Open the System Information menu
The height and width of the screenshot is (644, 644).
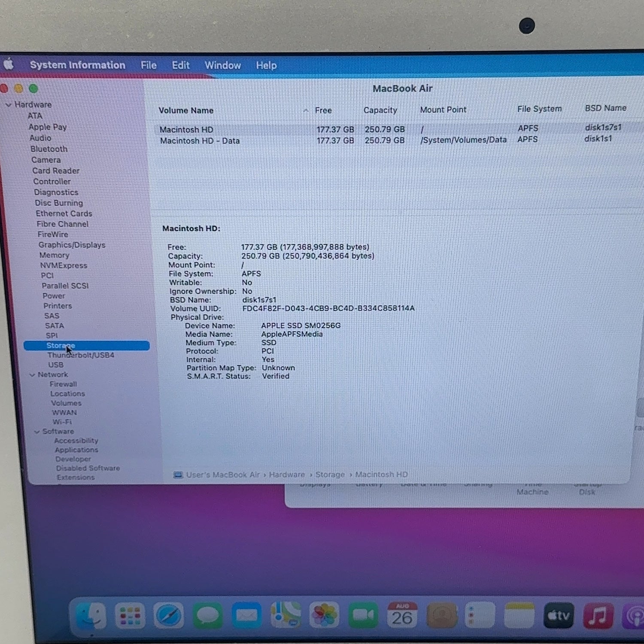(x=78, y=65)
